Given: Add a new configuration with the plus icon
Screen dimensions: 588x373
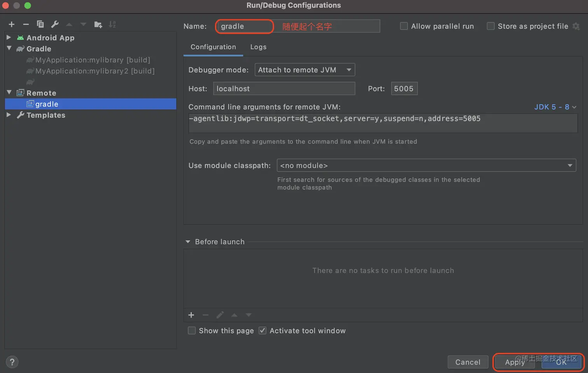Looking at the screenshot, I should coord(12,25).
